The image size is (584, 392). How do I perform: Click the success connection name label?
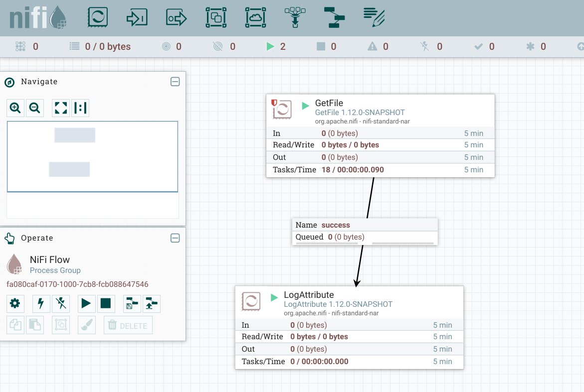pyautogui.click(x=336, y=225)
